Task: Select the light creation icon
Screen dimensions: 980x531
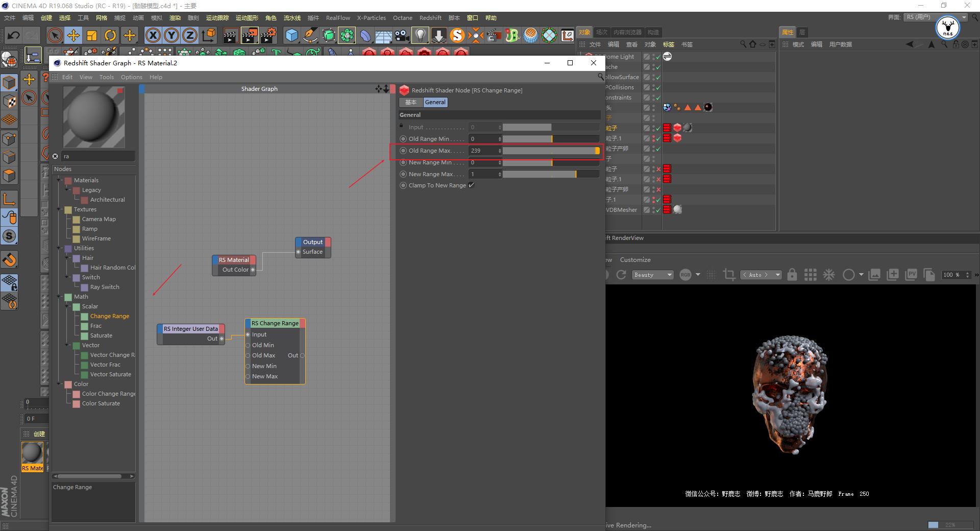Action: coord(420,35)
